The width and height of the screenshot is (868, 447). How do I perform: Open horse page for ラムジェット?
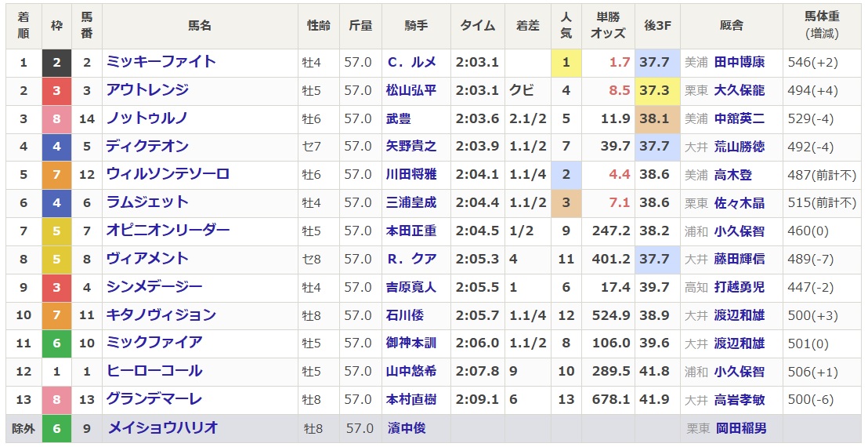coord(147,202)
